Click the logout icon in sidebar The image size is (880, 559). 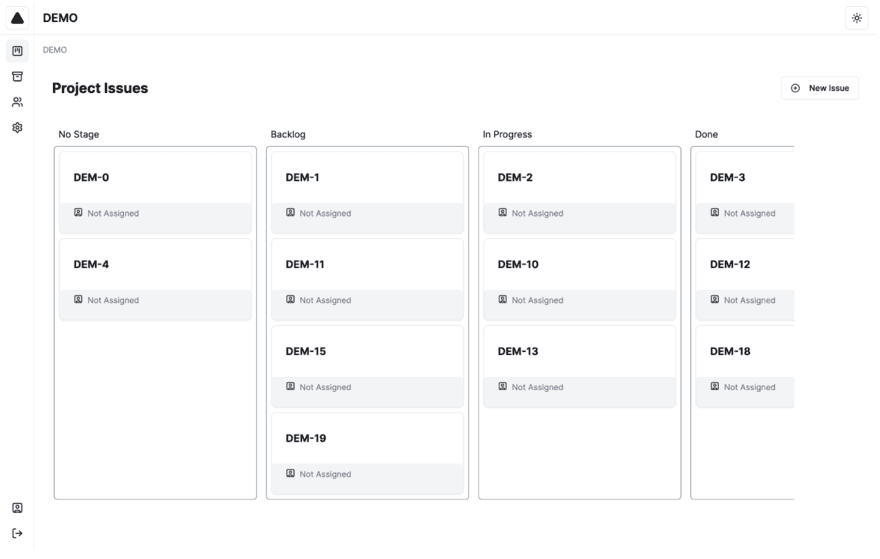coord(17,533)
